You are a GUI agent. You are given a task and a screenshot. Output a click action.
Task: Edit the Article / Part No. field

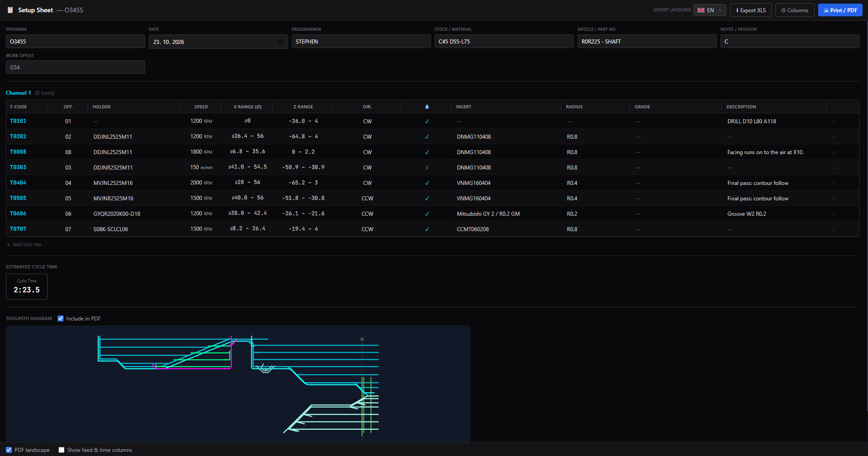tap(647, 41)
